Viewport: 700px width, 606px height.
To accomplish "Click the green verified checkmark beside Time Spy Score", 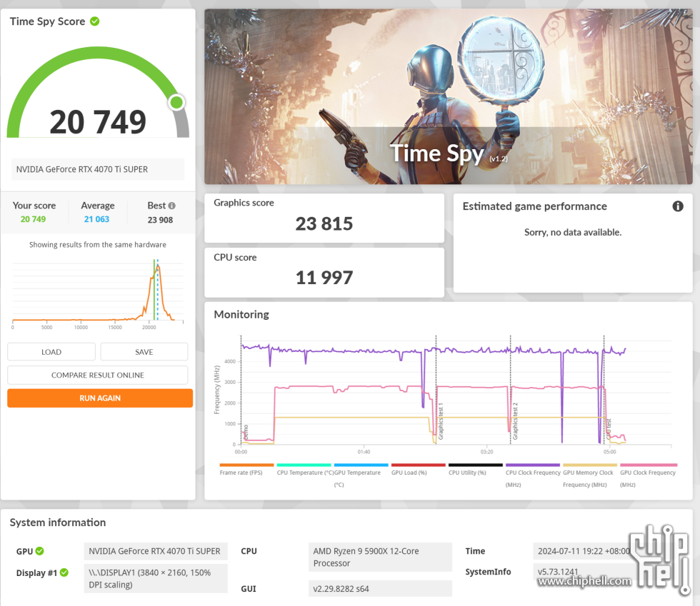I will (x=94, y=21).
